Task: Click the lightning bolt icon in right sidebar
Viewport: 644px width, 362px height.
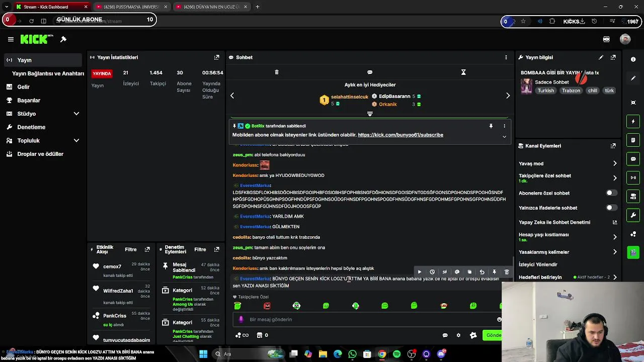Action: 633,121
